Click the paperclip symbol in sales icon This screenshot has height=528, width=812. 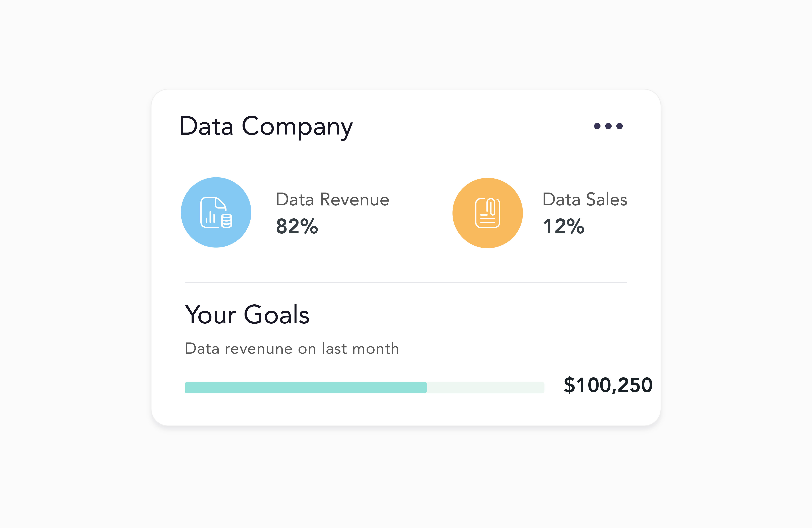492,207
